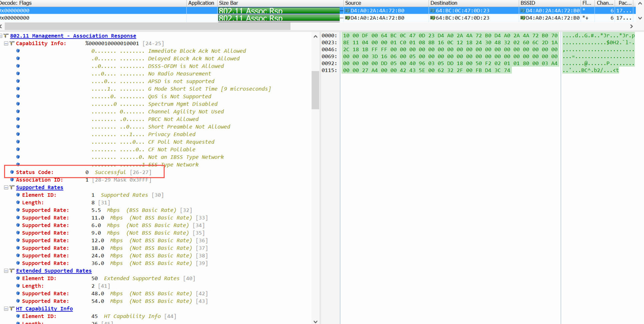Collapse the HT Capability Info section
The height and width of the screenshot is (324, 644).
(6, 309)
